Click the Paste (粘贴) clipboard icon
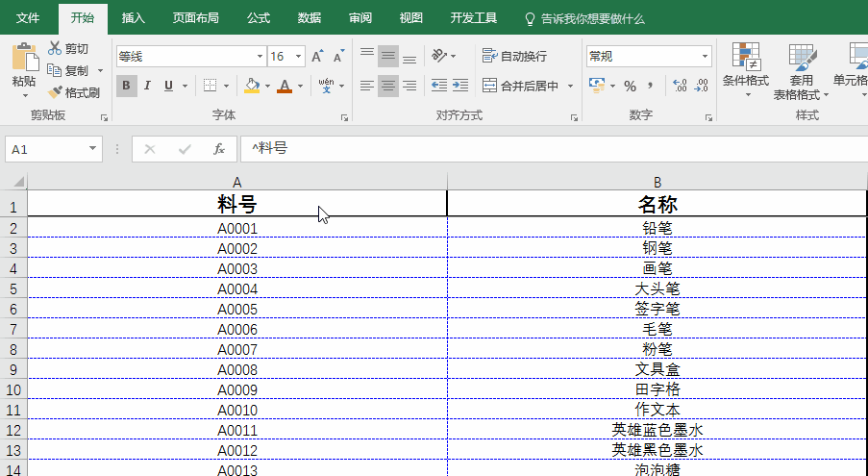Viewport: 868px width, 476px height. pyautogui.click(x=24, y=58)
